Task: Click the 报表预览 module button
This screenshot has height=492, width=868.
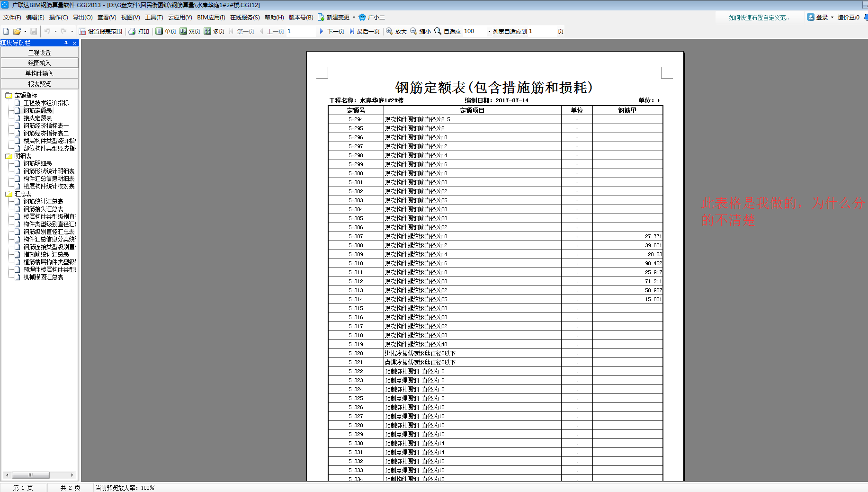Action: point(39,84)
